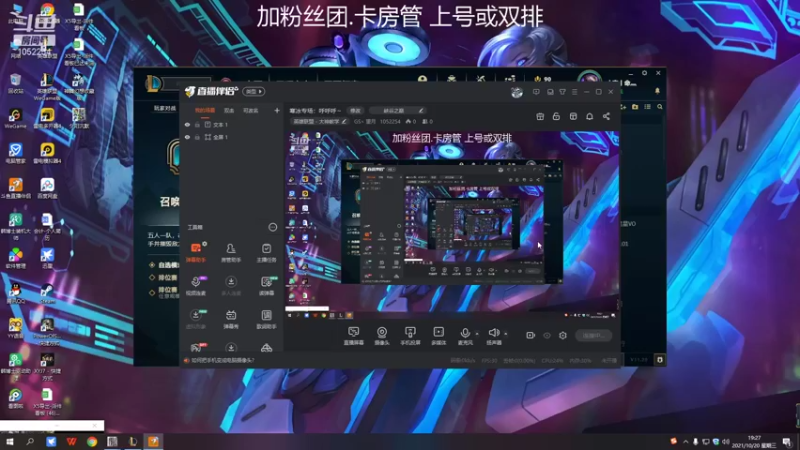Click the room number 1052254 text
Image resolution: width=800 pixels, height=450 pixels.
[x=390, y=121]
